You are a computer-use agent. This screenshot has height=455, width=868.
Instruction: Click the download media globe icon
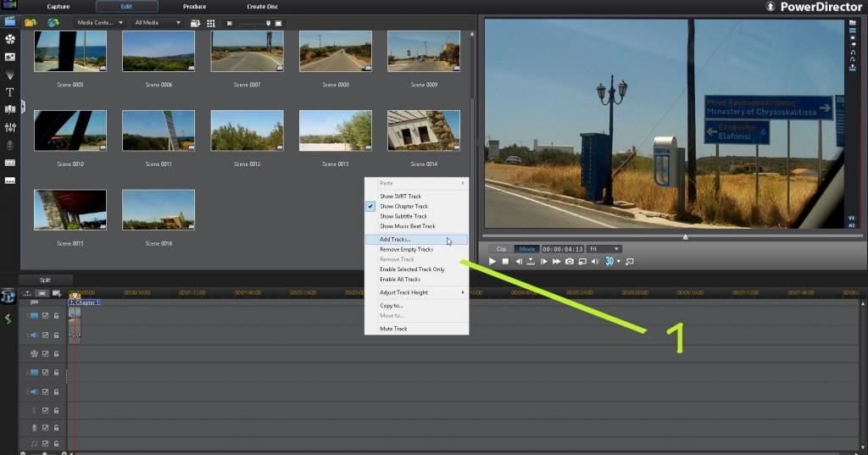pos(53,23)
